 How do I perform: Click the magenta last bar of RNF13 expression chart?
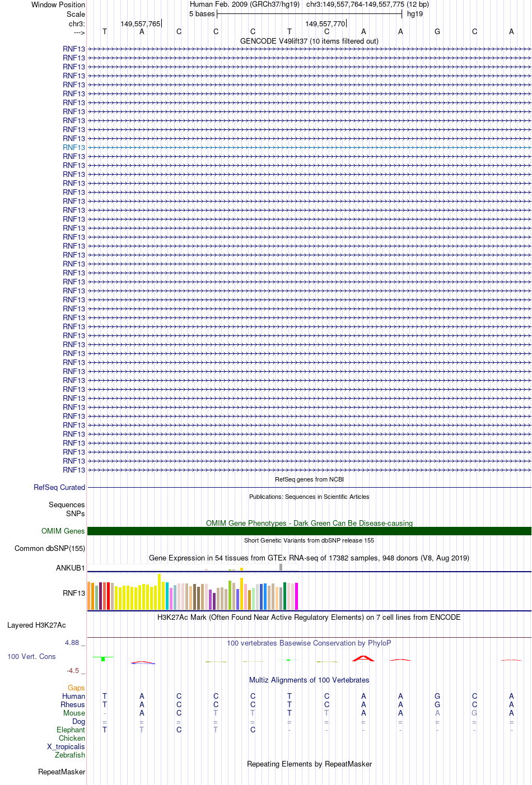[296, 596]
